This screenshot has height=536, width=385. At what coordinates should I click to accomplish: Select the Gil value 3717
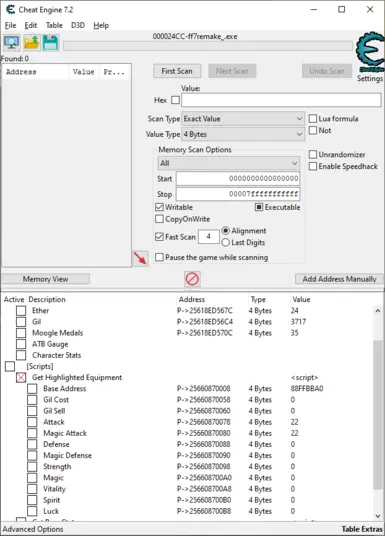pos(298,322)
